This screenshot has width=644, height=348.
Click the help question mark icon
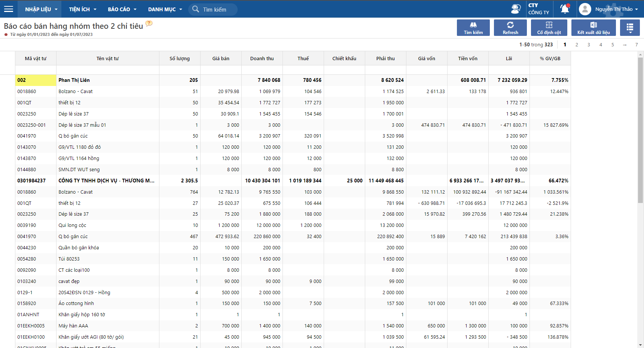pyautogui.click(x=149, y=23)
